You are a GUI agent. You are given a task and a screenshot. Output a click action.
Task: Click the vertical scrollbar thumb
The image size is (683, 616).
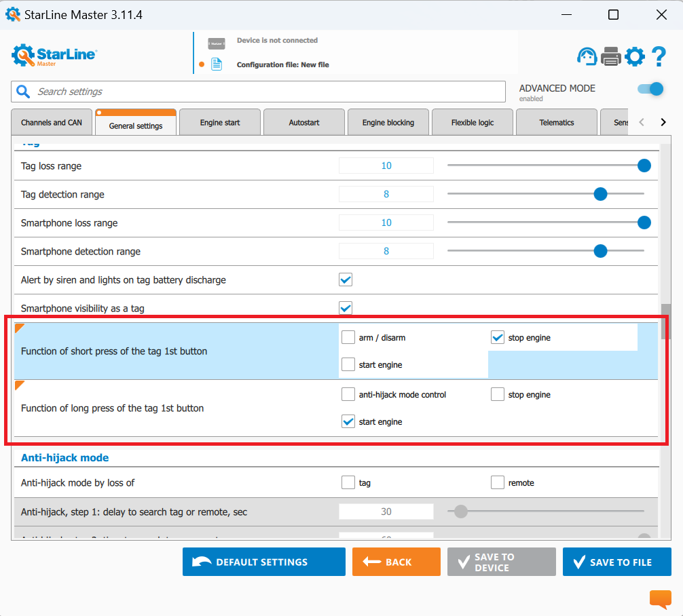coord(665,322)
